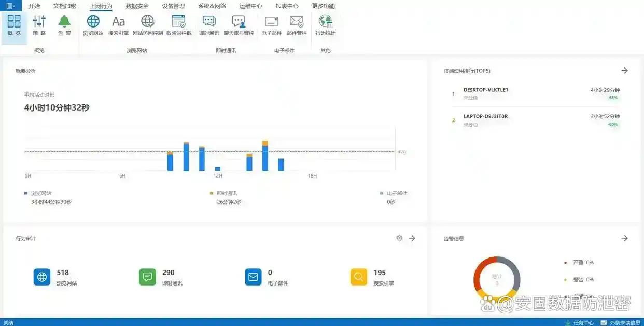Open 聊天账号管控 in the ribbon
This screenshot has width=644, height=326.
(239, 25)
